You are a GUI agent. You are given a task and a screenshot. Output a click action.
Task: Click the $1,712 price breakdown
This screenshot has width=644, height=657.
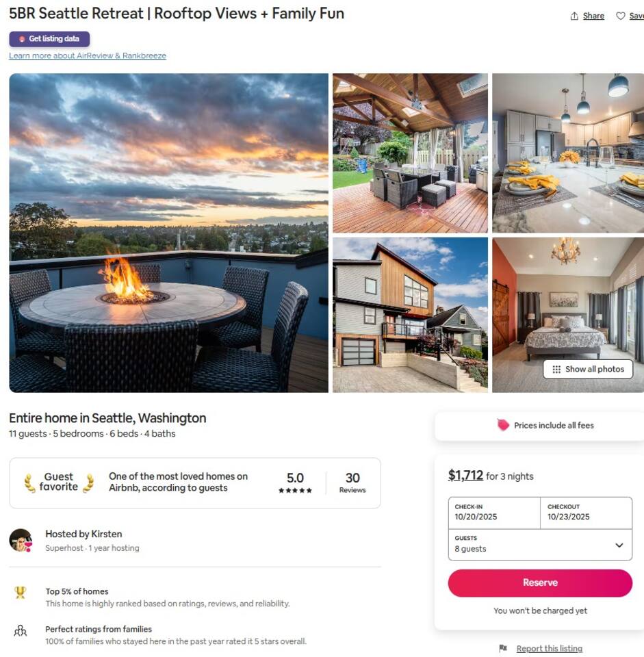[465, 476]
